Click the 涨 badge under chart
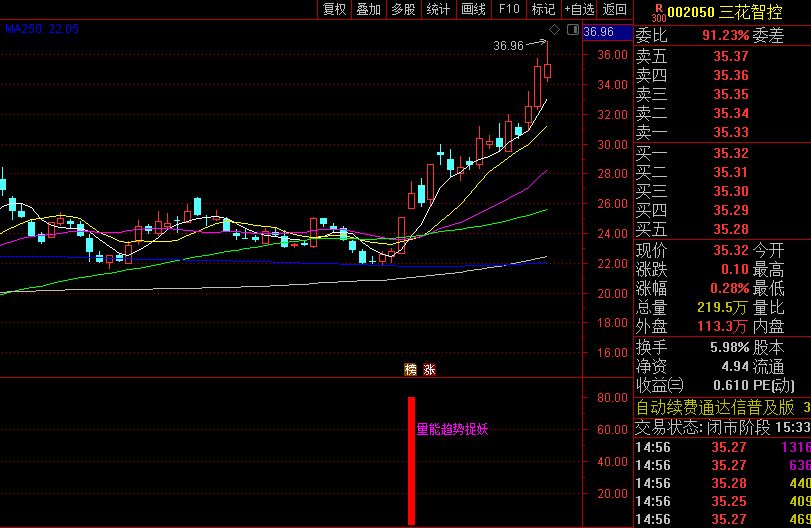This screenshot has width=811, height=528. coord(429,369)
